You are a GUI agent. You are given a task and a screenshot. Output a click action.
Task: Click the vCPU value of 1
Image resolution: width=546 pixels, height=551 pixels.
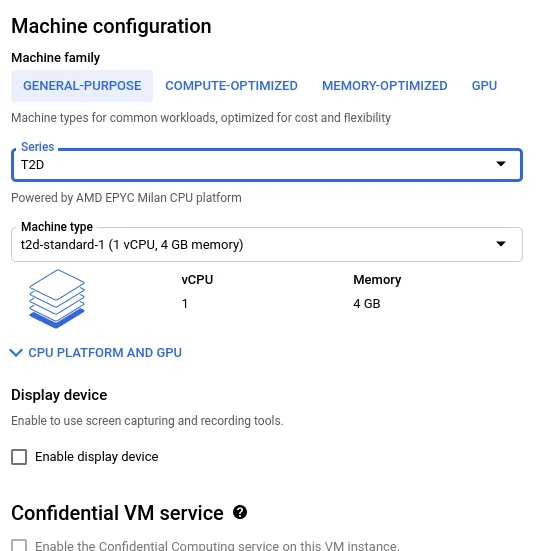185,304
